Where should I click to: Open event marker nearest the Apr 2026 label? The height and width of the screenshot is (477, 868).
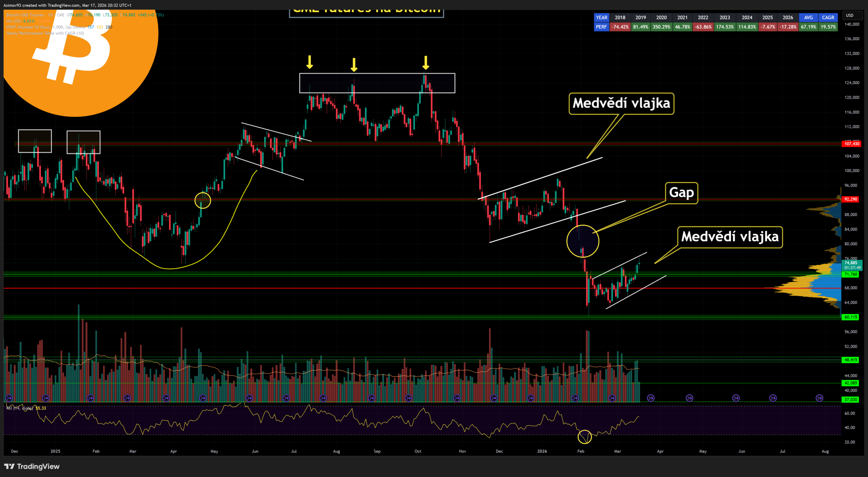pyautogui.click(x=651, y=398)
